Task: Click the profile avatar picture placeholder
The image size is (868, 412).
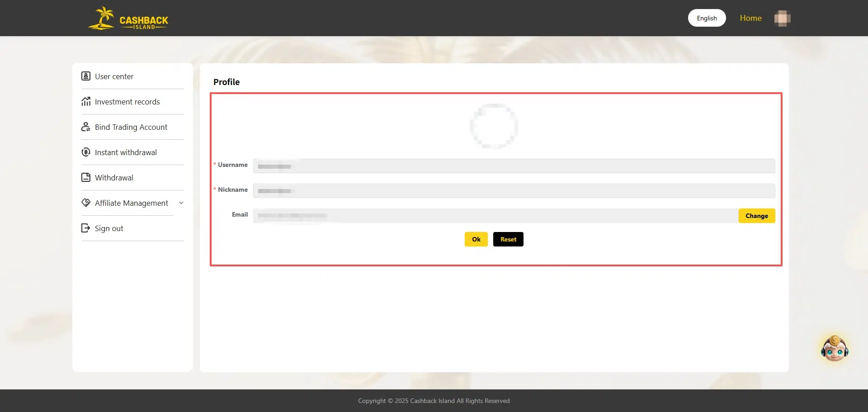Action: pos(494,126)
